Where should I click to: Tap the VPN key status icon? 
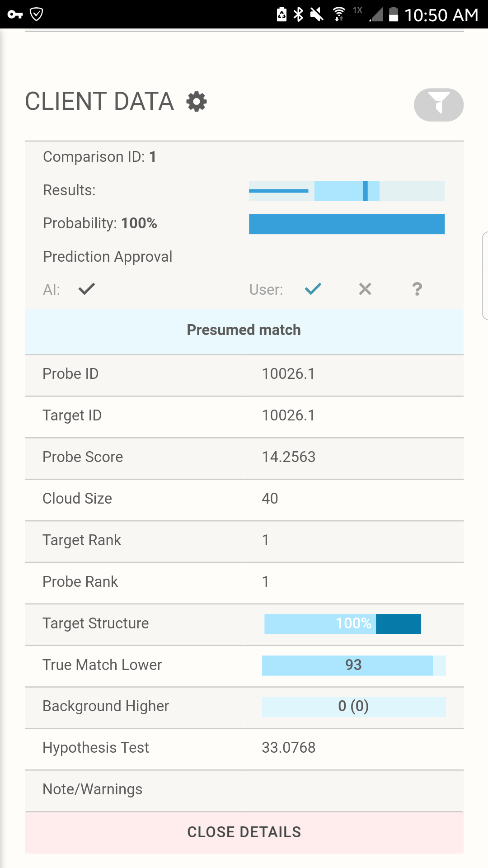[15, 14]
